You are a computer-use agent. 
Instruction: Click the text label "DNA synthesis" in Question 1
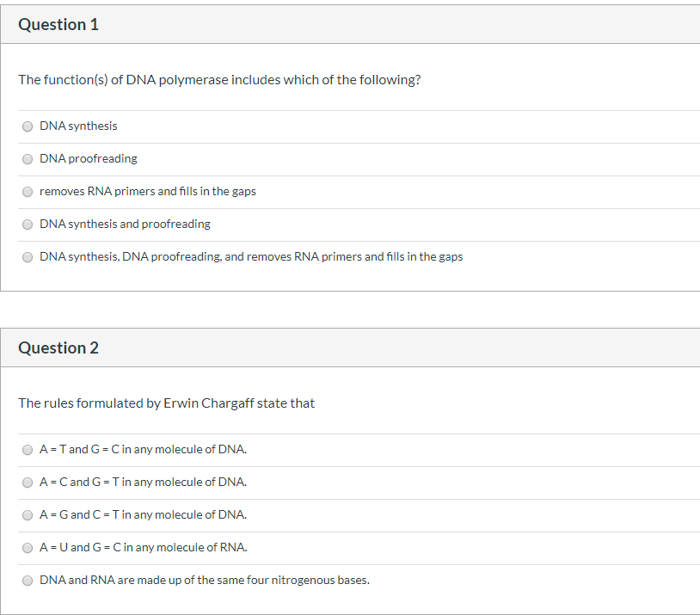(x=78, y=126)
